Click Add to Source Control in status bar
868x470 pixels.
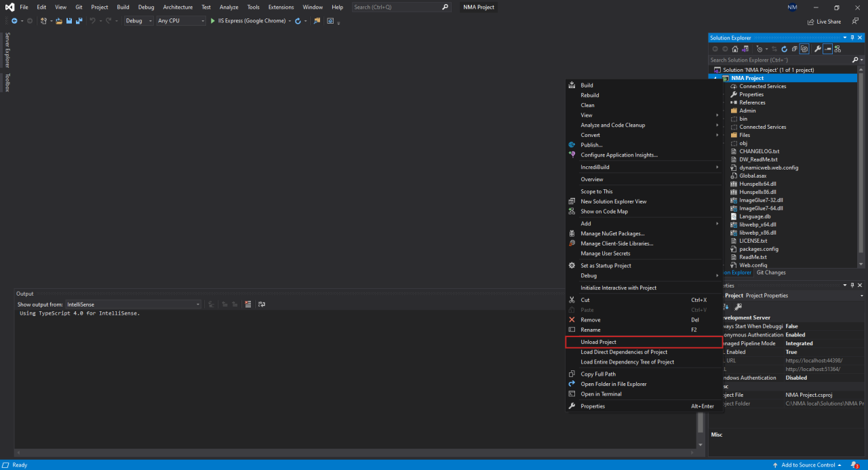click(x=806, y=465)
